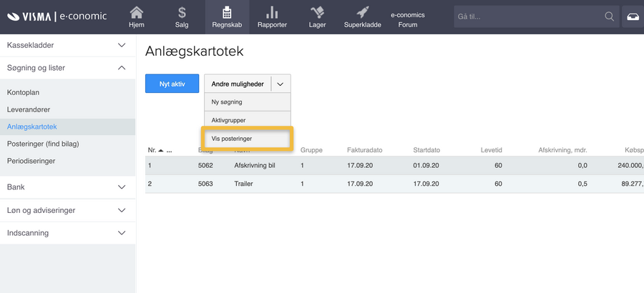Expand the Kassekladder section

(x=122, y=45)
